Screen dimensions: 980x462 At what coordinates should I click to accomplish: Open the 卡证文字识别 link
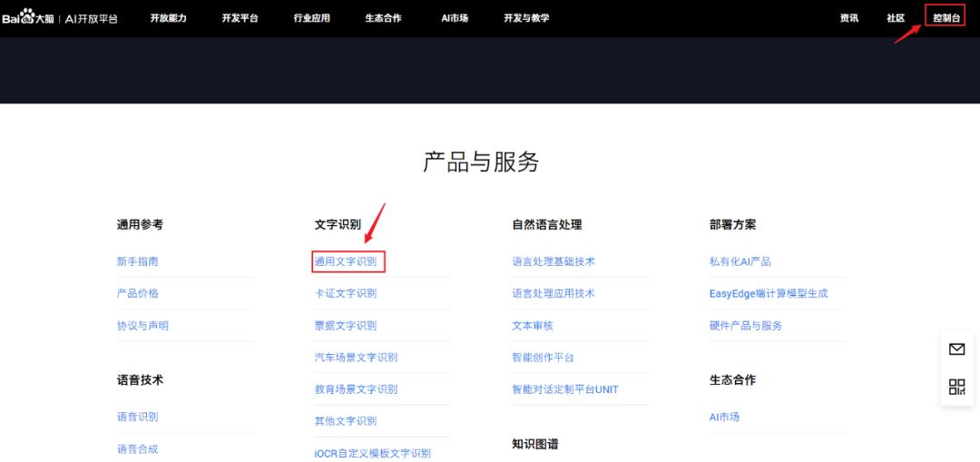346,293
